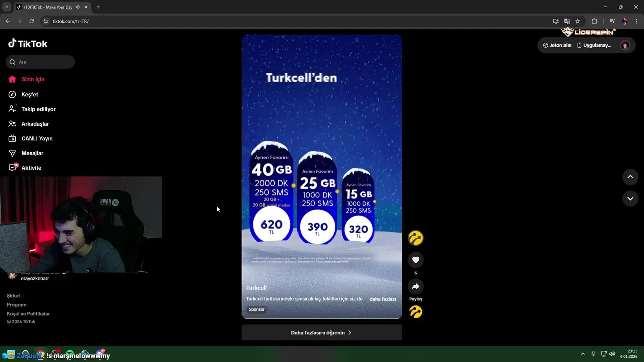The height and width of the screenshot is (362, 644).
Task: Click the Ara search field
Action: tap(40, 62)
